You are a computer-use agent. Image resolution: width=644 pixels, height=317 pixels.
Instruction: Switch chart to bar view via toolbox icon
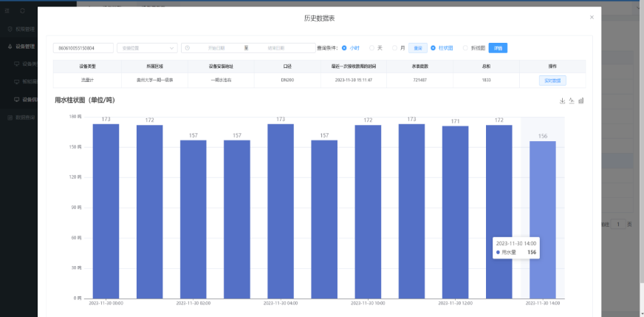click(x=581, y=100)
